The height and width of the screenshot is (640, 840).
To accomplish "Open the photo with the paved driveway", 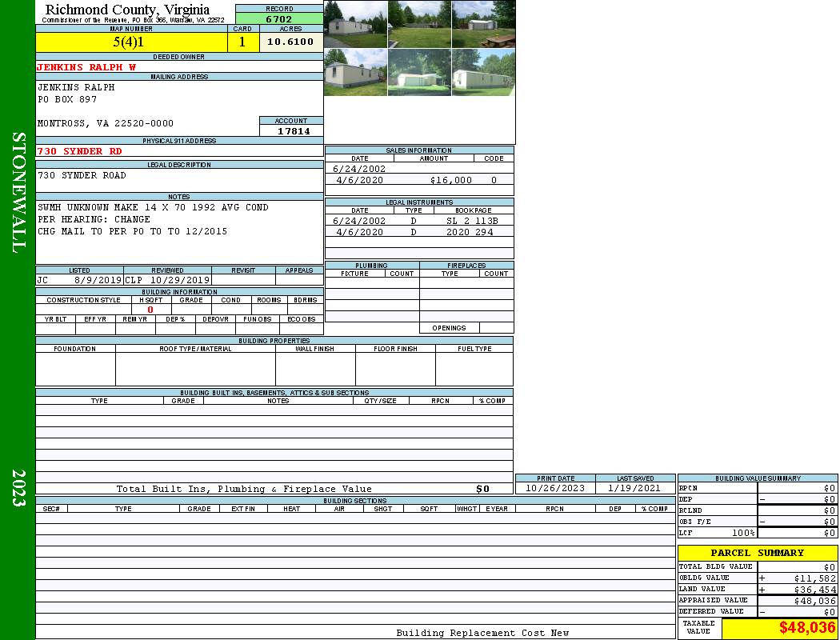I will (x=355, y=24).
